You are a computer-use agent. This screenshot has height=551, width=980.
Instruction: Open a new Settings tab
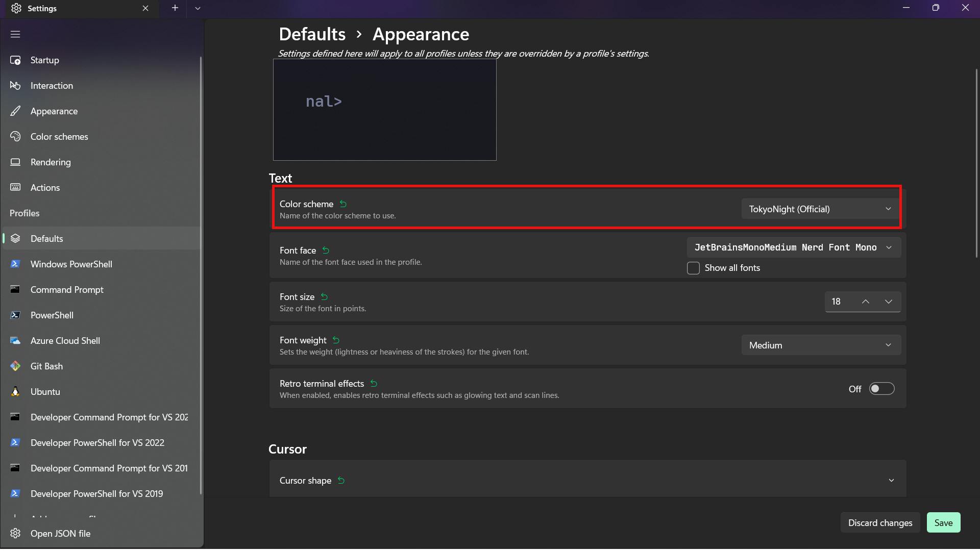click(175, 8)
